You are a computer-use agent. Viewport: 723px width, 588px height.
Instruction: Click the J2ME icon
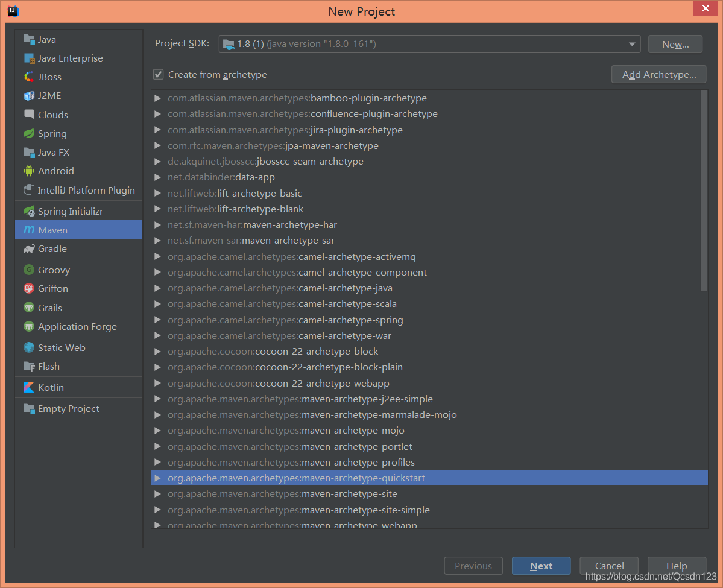(x=29, y=96)
